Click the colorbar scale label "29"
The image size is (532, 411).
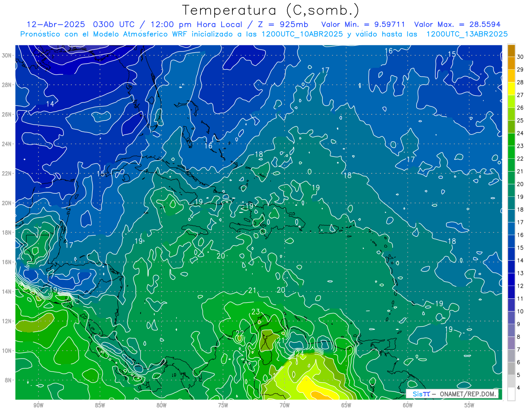coord(520,70)
